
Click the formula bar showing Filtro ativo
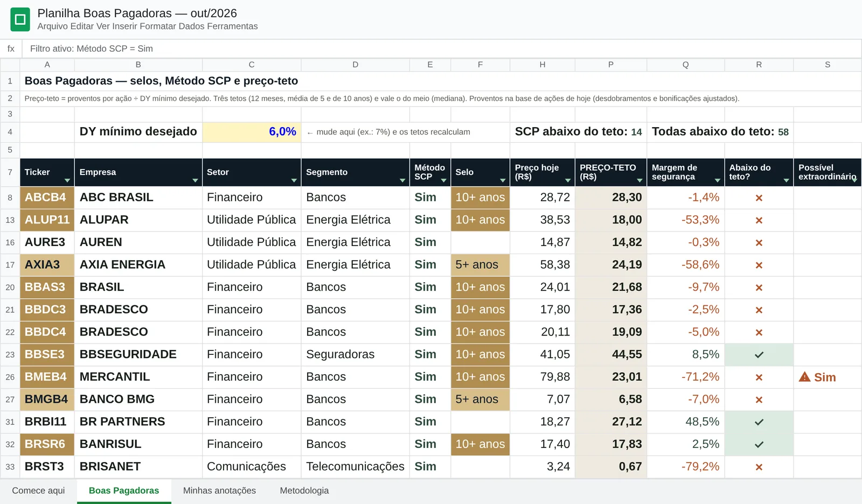[x=441, y=48]
